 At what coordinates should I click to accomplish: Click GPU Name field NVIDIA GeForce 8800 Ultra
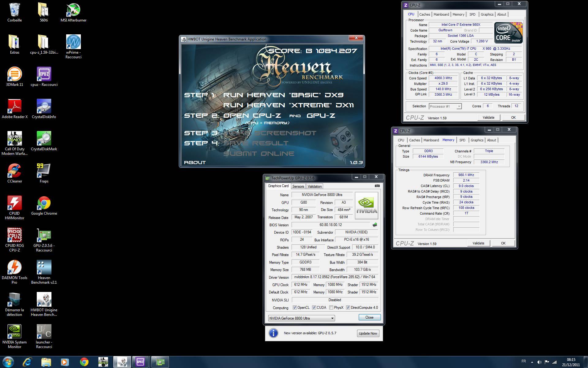(x=322, y=195)
